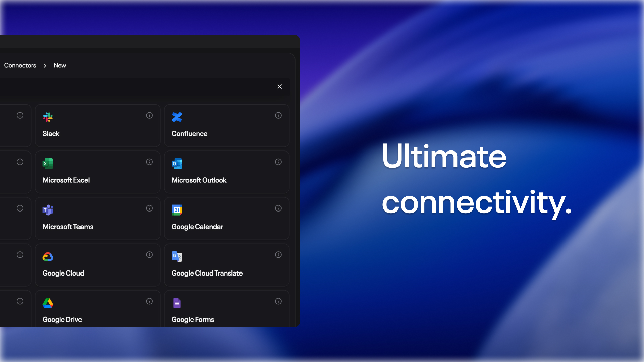Show info for Google Cloud Translate
The image size is (644, 362).
(278, 255)
